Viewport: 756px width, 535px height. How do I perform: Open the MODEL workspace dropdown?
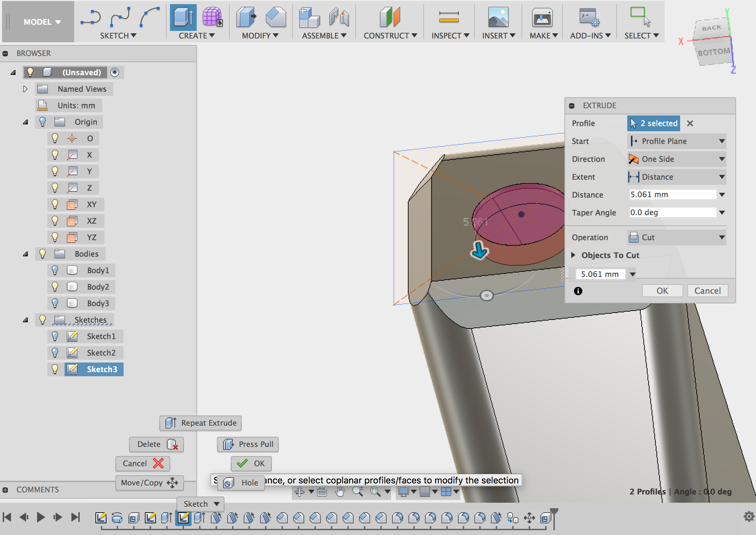42,22
